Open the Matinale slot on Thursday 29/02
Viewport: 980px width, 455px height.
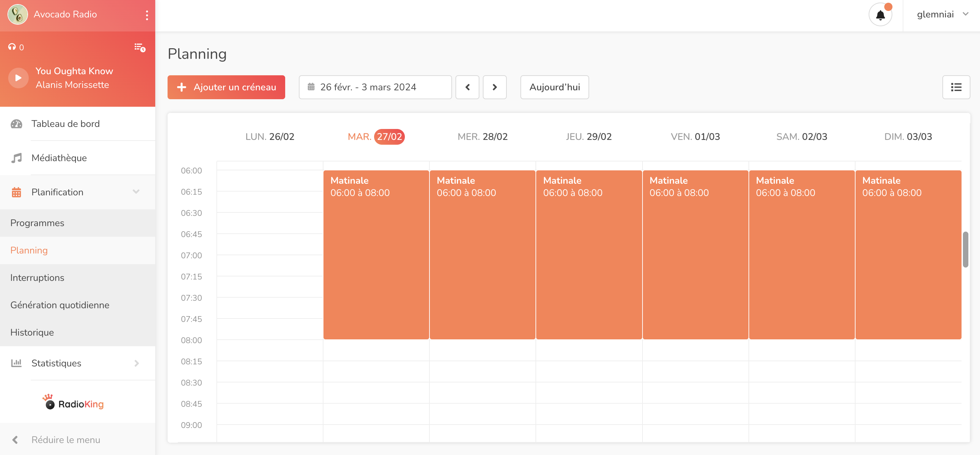tap(588, 254)
